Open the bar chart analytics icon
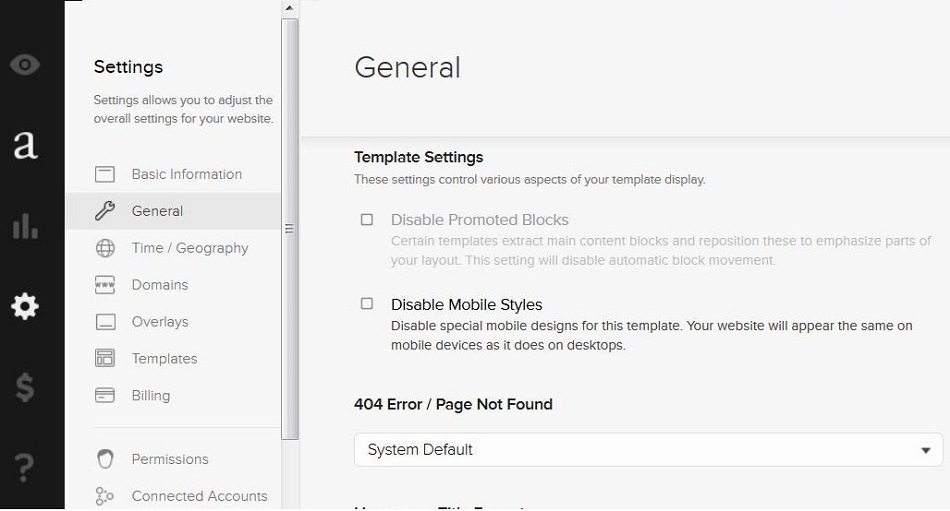Screen dimensions: 950x511 click(25, 226)
